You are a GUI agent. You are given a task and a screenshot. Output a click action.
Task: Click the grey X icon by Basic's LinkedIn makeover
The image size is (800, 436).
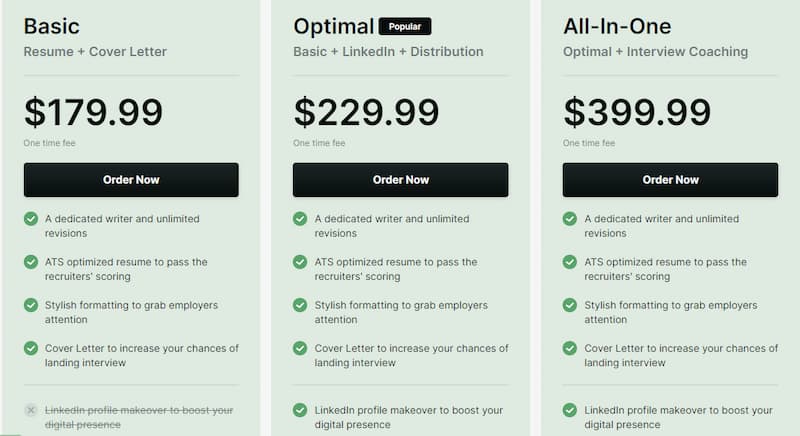tap(31, 410)
